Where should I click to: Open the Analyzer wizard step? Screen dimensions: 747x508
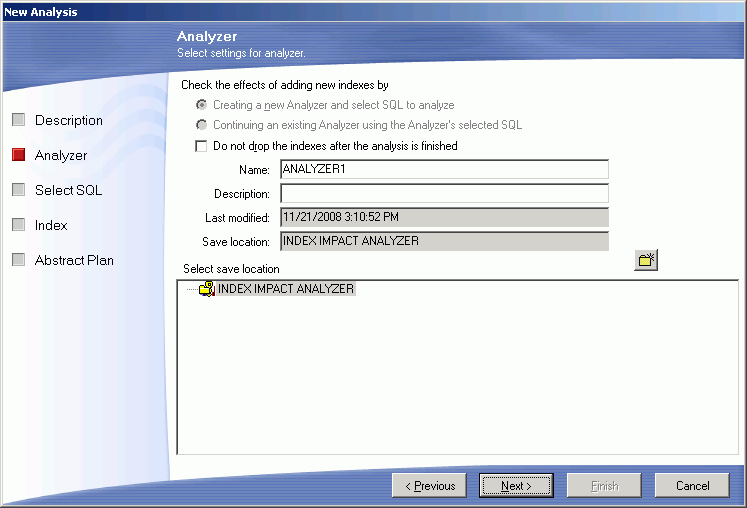coord(61,155)
